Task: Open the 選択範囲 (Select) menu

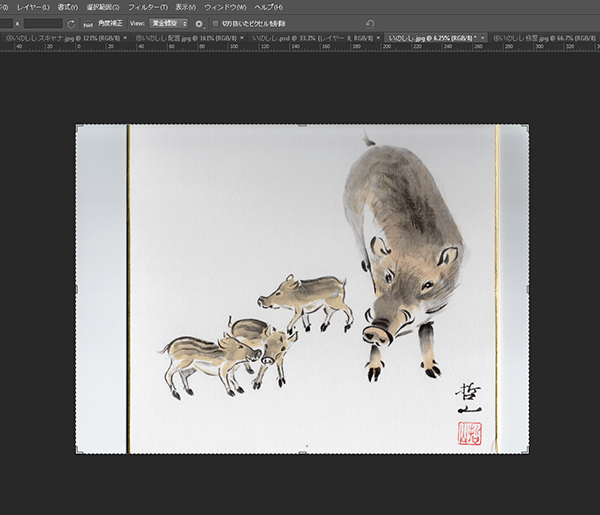Action: click(103, 7)
